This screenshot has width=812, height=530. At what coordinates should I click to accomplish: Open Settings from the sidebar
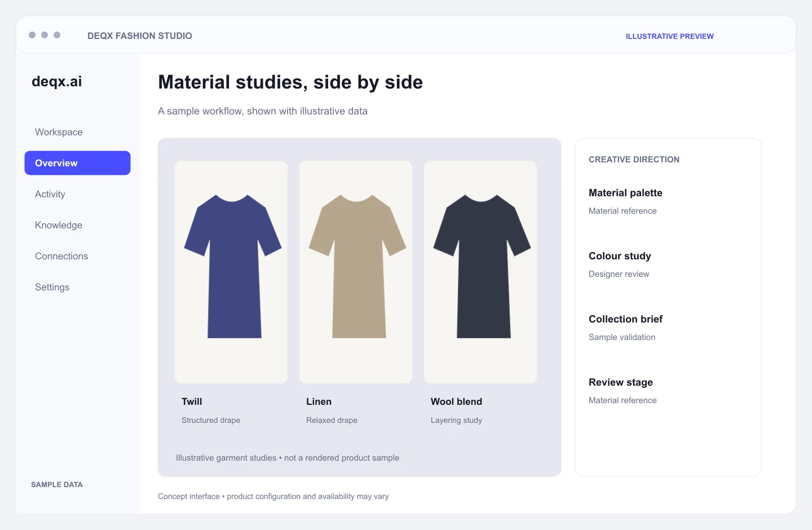pyautogui.click(x=52, y=287)
